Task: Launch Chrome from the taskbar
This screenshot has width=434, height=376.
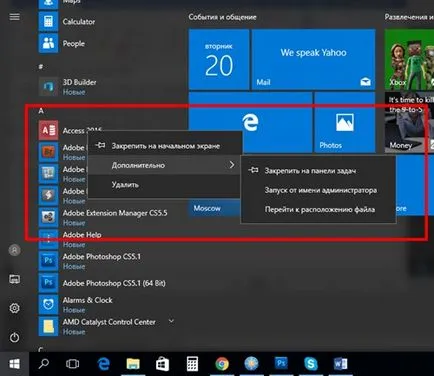Action: pyautogui.click(x=222, y=364)
